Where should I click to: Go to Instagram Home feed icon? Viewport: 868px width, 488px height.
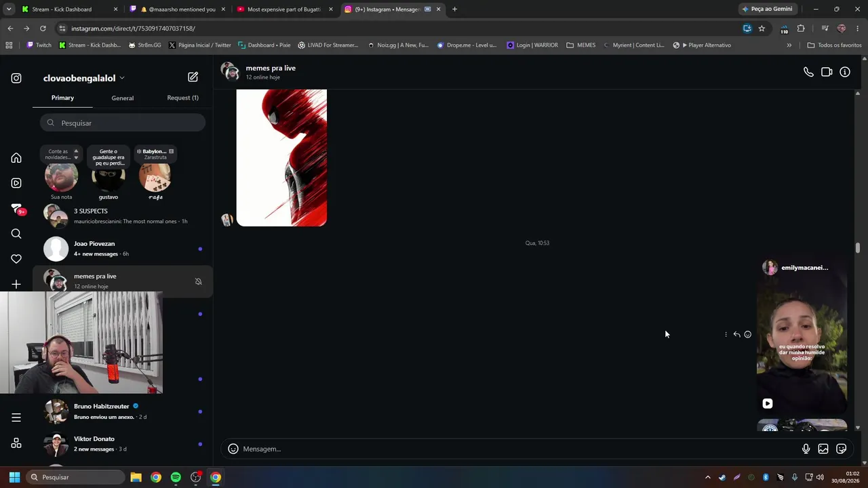coord(16,158)
